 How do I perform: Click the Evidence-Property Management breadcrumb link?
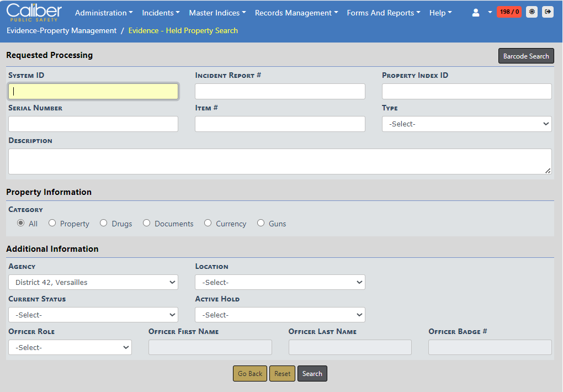[x=62, y=31]
